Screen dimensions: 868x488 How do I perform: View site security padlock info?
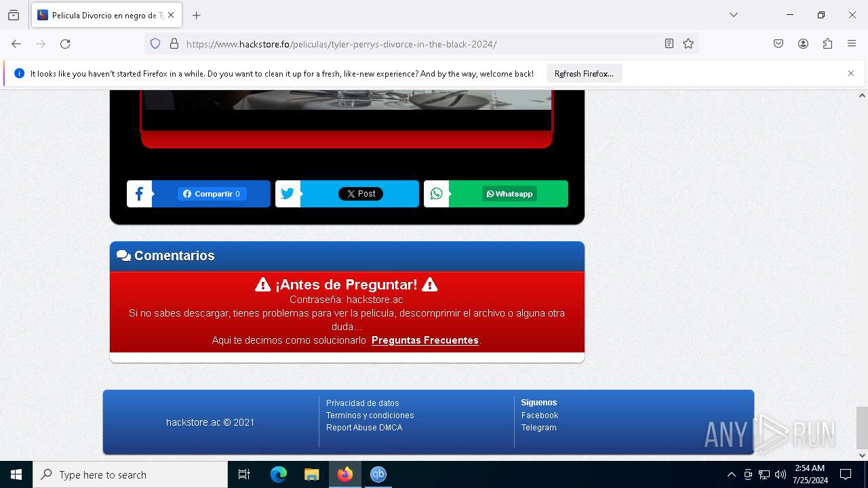(x=174, y=43)
